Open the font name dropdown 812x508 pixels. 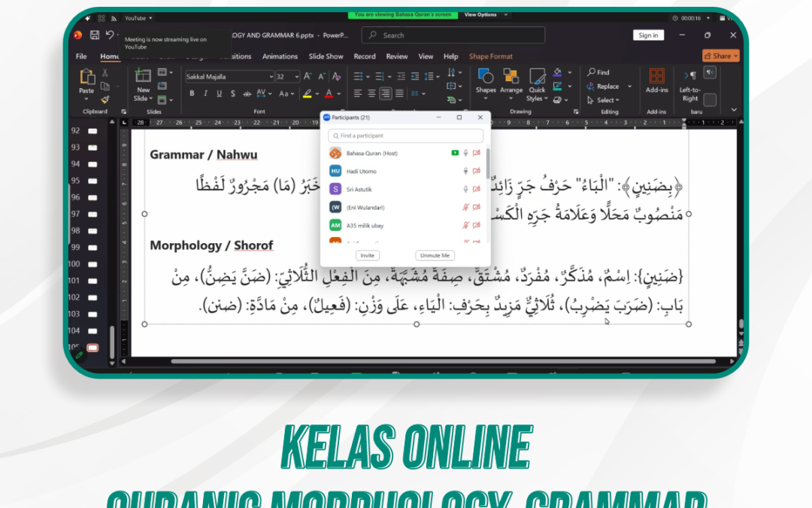271,77
